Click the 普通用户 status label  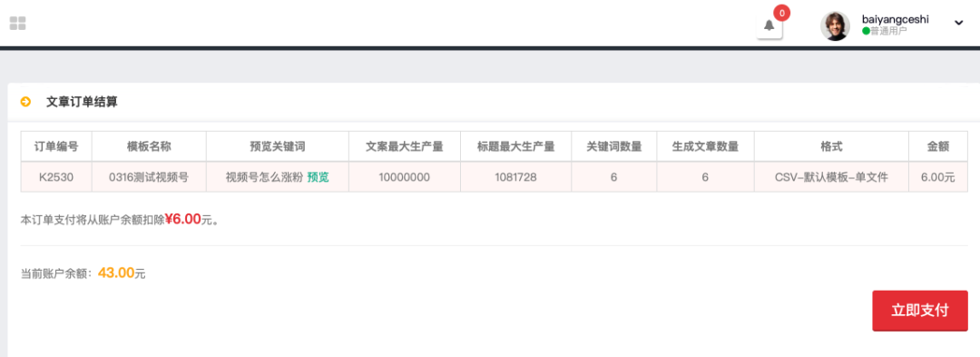click(888, 31)
